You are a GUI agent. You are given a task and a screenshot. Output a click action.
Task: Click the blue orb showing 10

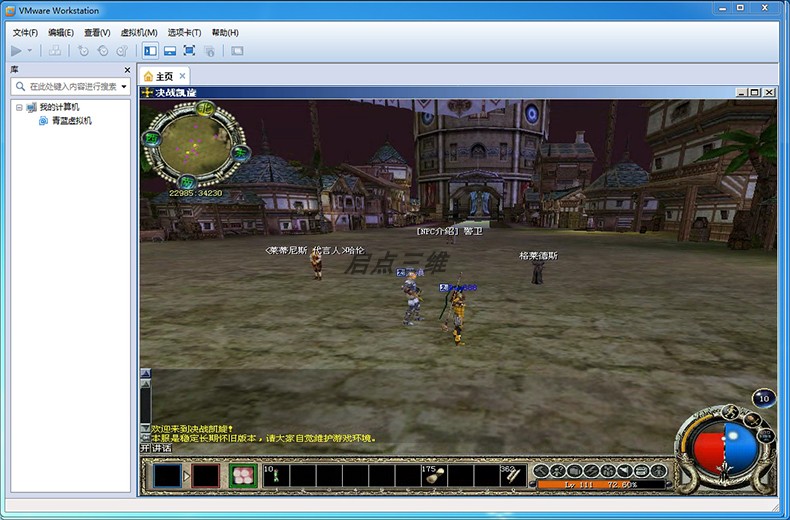click(764, 399)
